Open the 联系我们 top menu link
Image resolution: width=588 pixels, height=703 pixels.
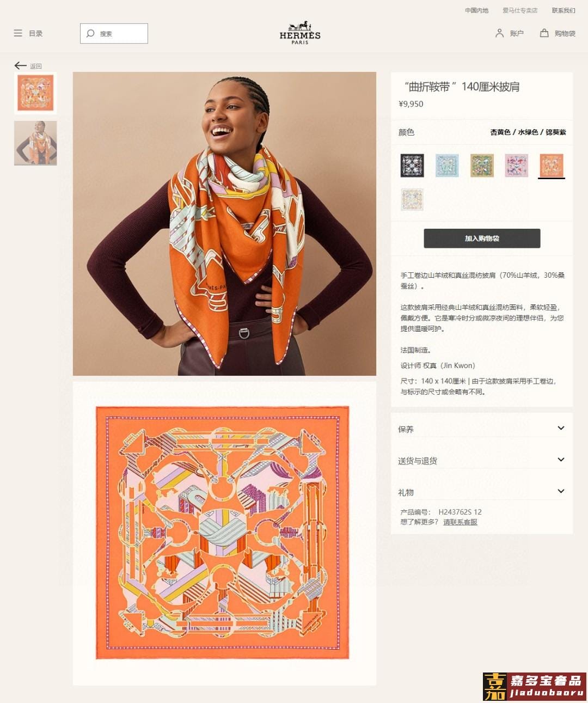point(563,10)
